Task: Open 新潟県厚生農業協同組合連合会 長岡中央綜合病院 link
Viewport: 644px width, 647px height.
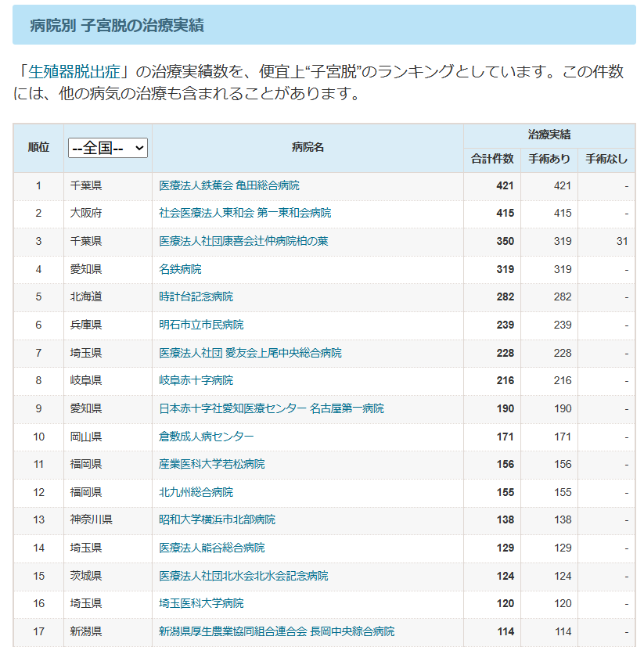Action: 276,631
